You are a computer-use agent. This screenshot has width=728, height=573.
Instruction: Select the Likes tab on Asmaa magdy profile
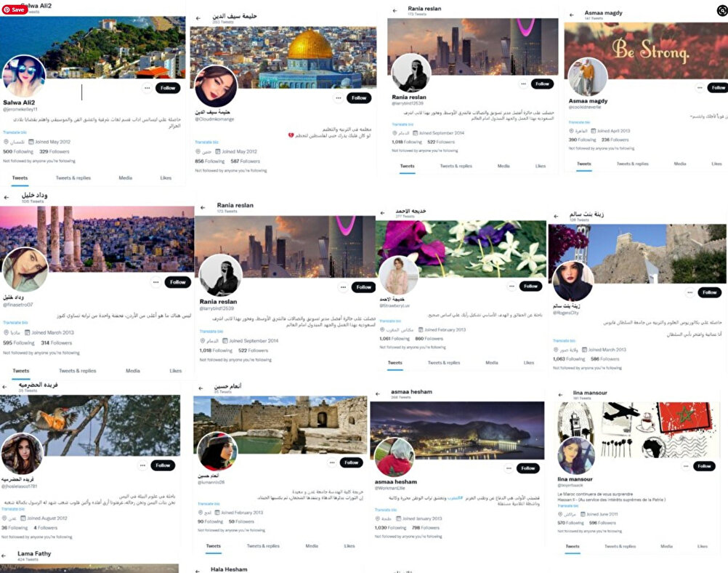(717, 164)
